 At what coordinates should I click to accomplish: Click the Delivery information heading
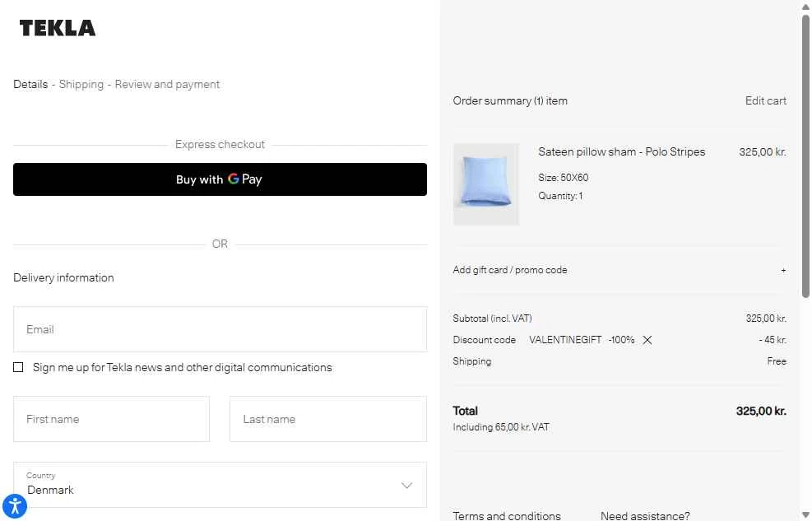pyautogui.click(x=63, y=277)
